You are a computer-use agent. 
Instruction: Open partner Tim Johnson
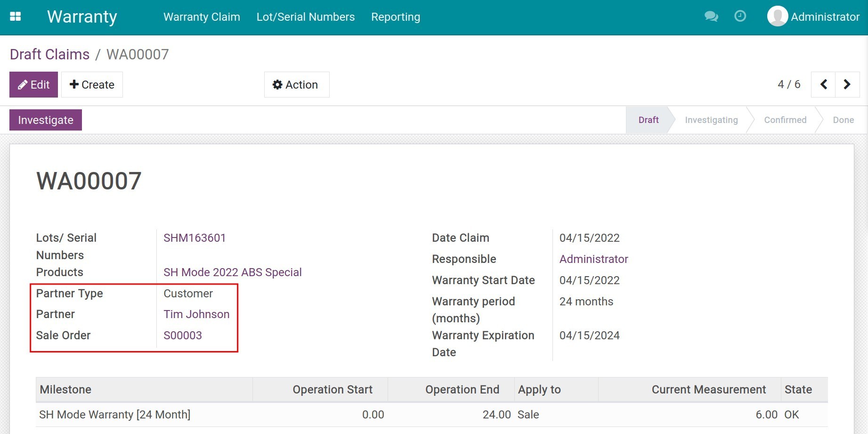[x=196, y=314]
